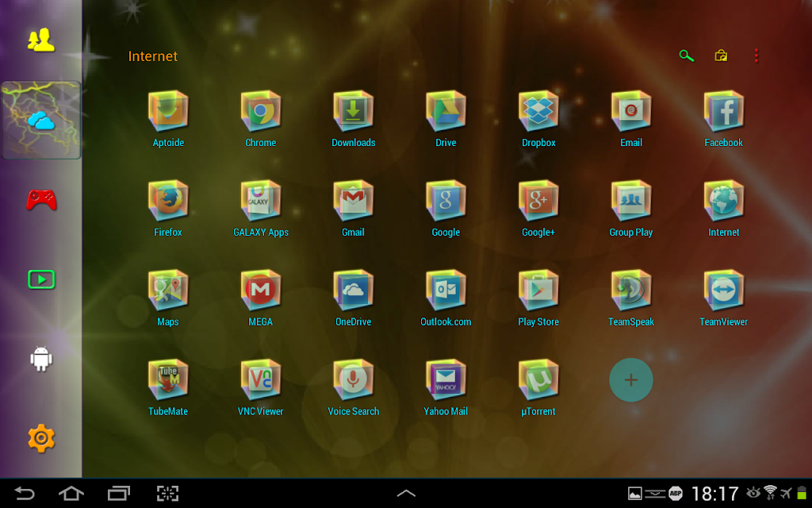Launch Chrome browser
812x508 pixels.
[260, 111]
